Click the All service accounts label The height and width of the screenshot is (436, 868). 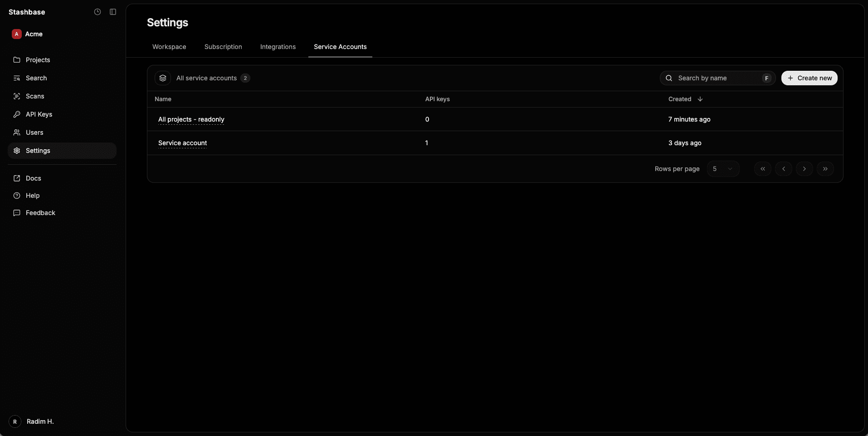(206, 78)
